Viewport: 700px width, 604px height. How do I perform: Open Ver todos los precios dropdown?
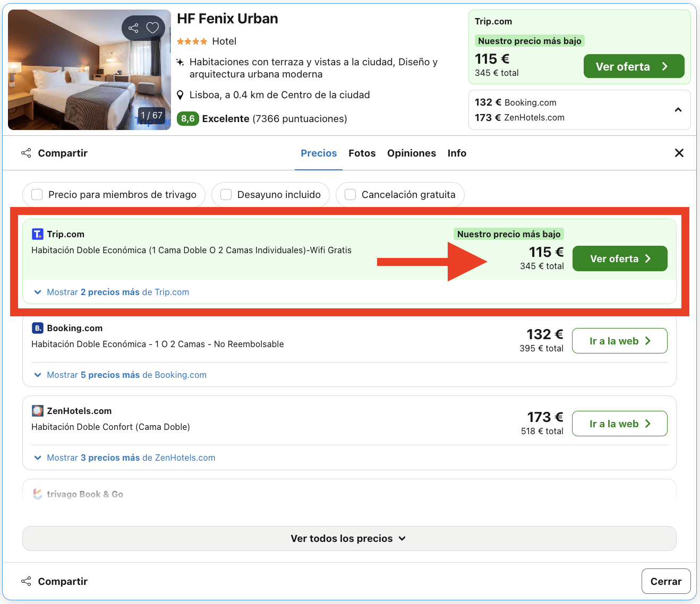[x=349, y=538]
